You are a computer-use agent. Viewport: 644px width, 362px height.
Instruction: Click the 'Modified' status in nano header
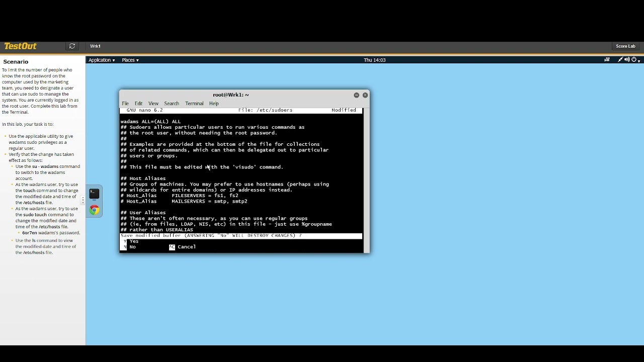pos(344,110)
